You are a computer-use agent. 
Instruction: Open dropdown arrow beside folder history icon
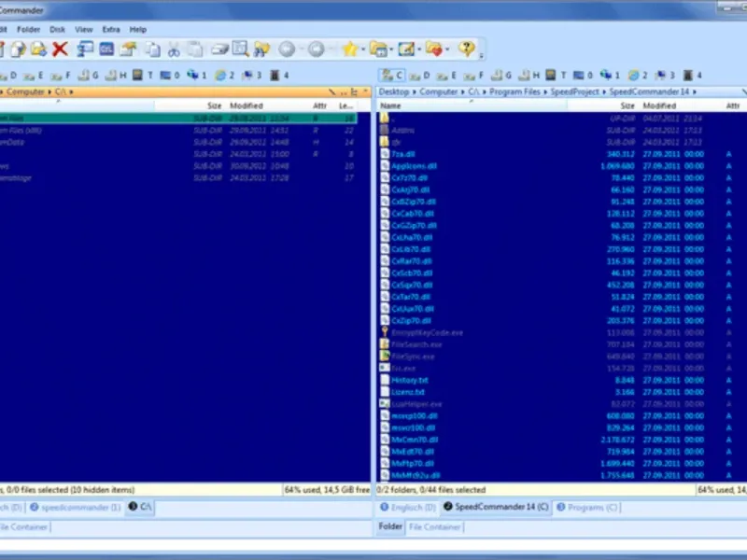391,49
